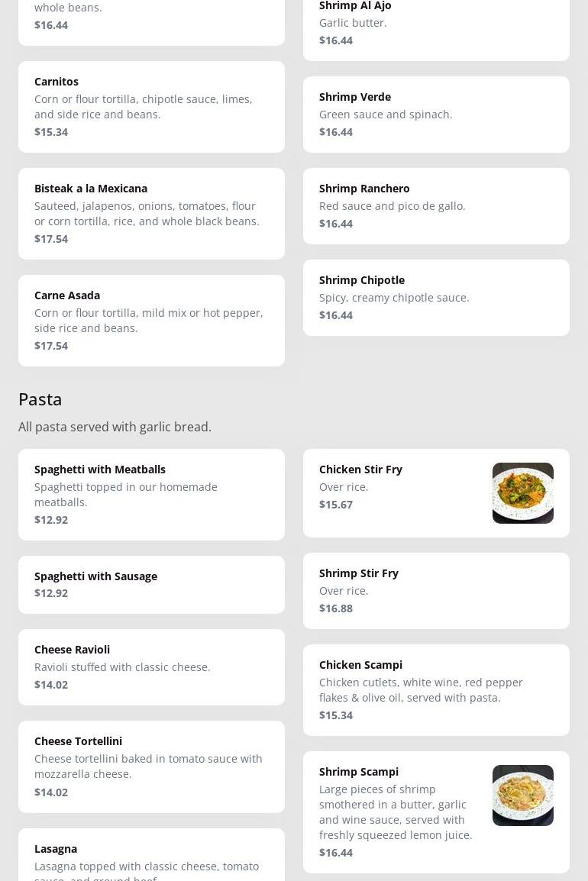Screen dimensions: 588x881
Task: Click the Shrimp Verde card
Action: pos(436,115)
